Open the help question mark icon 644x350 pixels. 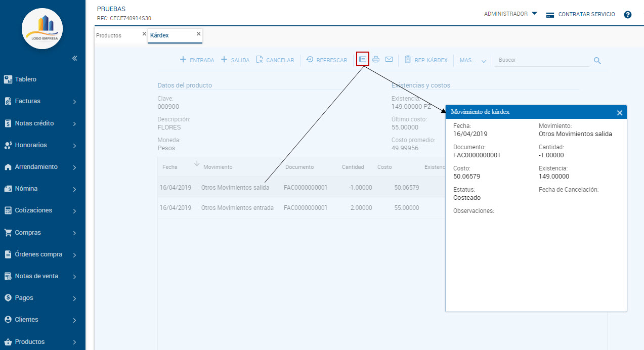click(628, 15)
